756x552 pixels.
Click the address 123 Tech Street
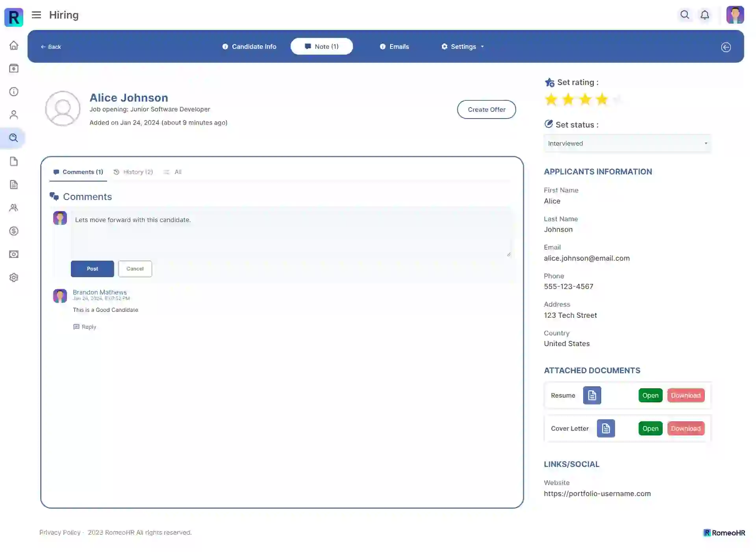point(570,315)
